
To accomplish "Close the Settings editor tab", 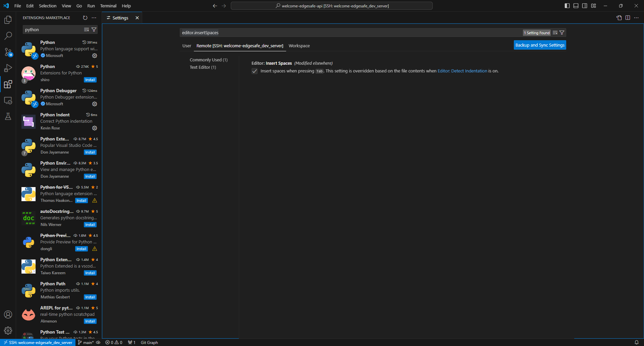I will pyautogui.click(x=137, y=18).
